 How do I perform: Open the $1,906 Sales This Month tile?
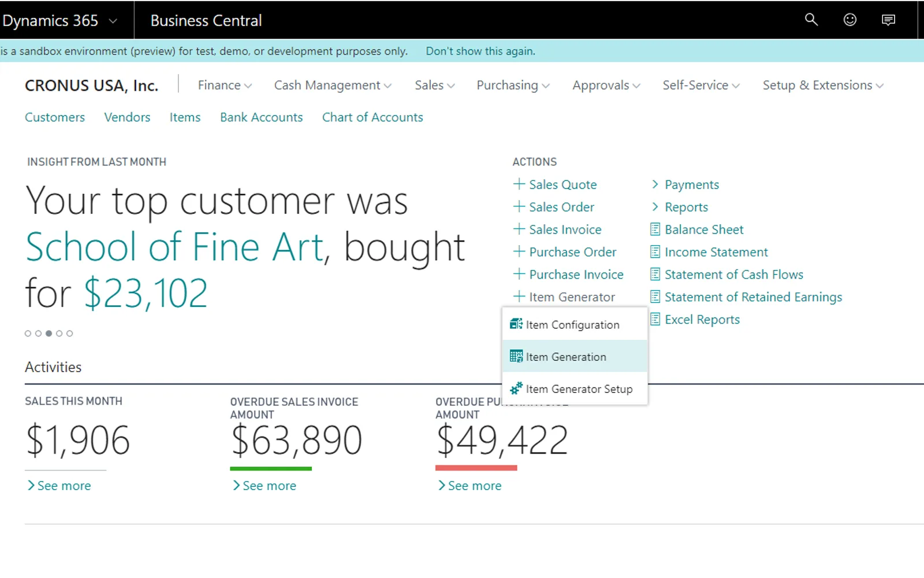click(78, 440)
